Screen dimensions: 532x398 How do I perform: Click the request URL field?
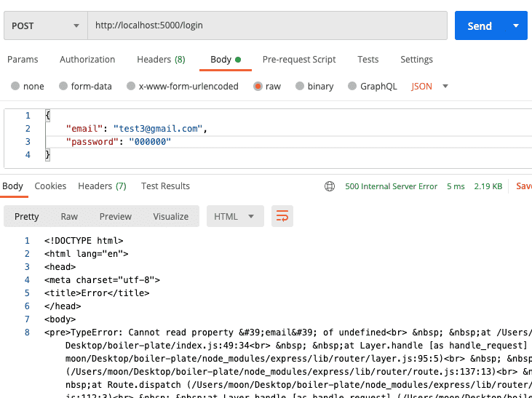pyautogui.click(x=266, y=25)
